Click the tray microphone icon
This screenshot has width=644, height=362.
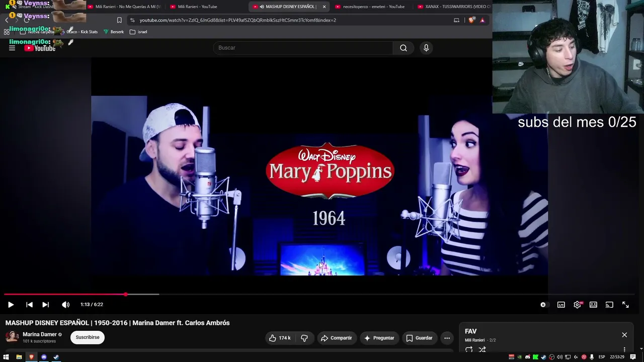tap(592, 357)
